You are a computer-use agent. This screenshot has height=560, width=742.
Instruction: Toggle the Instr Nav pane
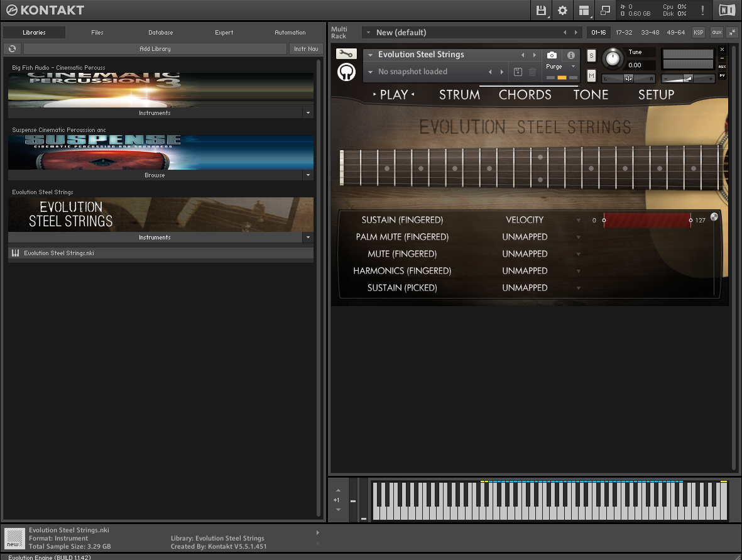306,49
